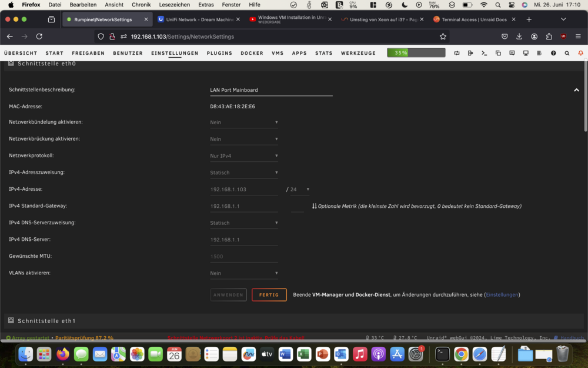Open the red notifications bell

point(580,54)
